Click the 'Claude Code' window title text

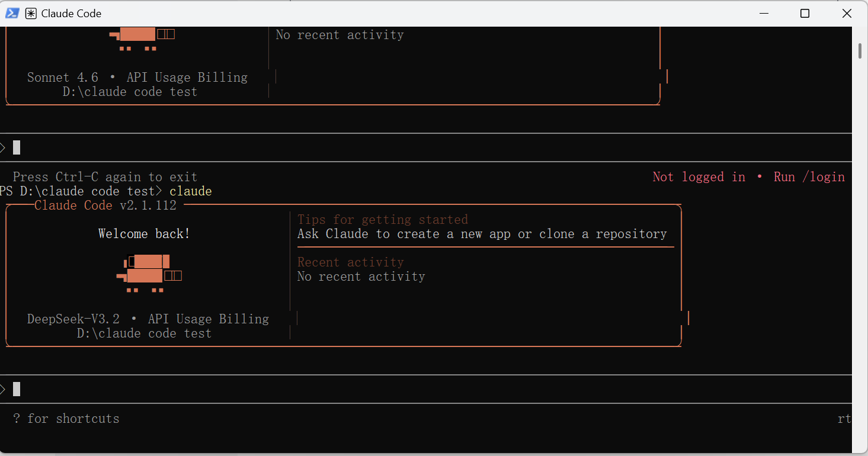coord(71,13)
